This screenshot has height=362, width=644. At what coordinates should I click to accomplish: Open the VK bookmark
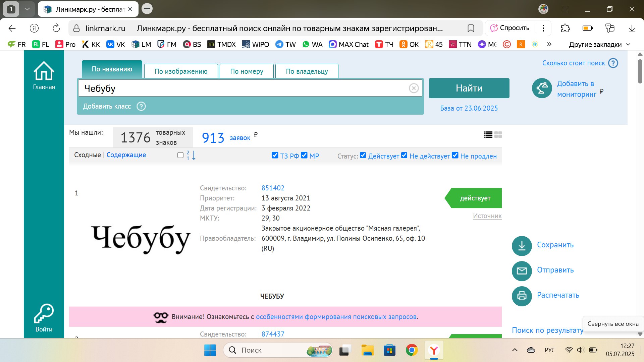click(x=115, y=44)
